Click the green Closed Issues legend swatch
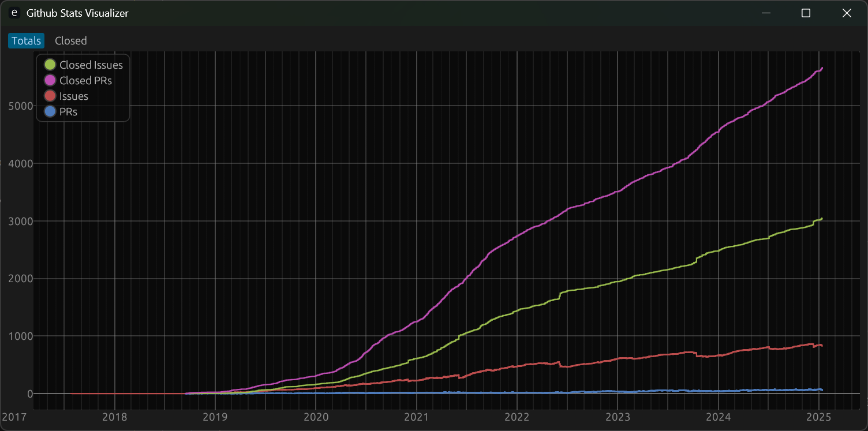Viewport: 868px width, 431px height. (x=50, y=65)
